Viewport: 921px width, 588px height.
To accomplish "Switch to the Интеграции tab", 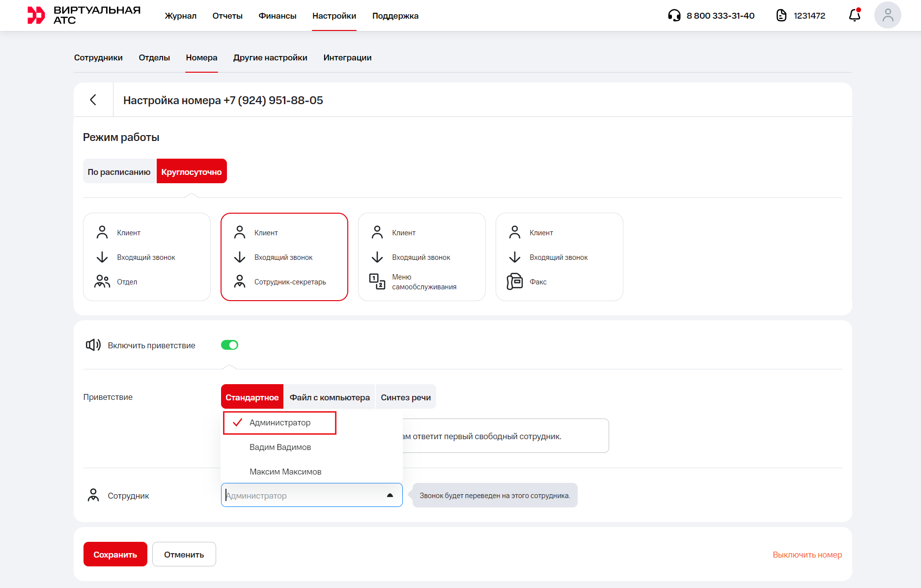I will [x=347, y=57].
